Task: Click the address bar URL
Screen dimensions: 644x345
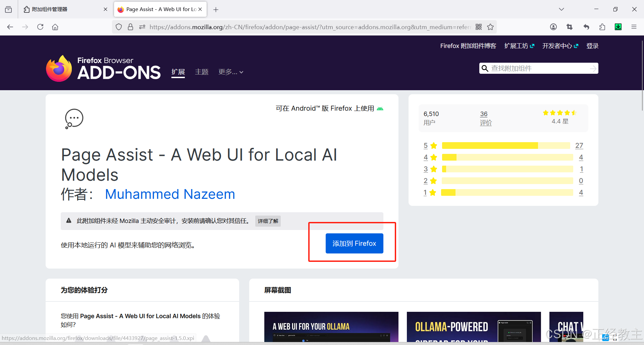Action: [310, 27]
